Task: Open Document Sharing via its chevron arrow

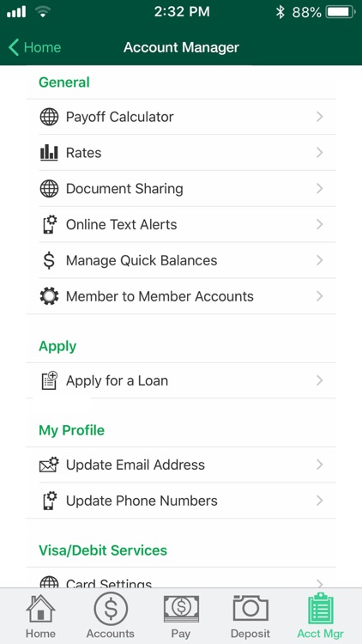Action: tap(320, 189)
